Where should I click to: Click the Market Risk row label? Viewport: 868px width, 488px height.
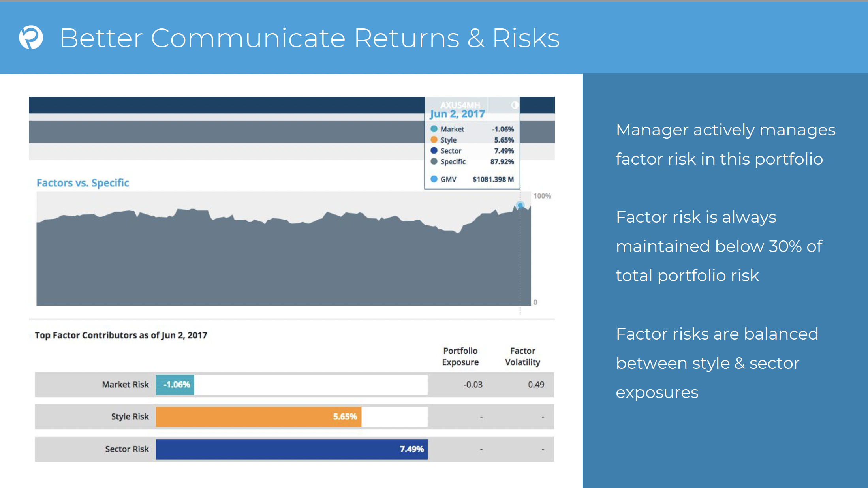coord(125,385)
